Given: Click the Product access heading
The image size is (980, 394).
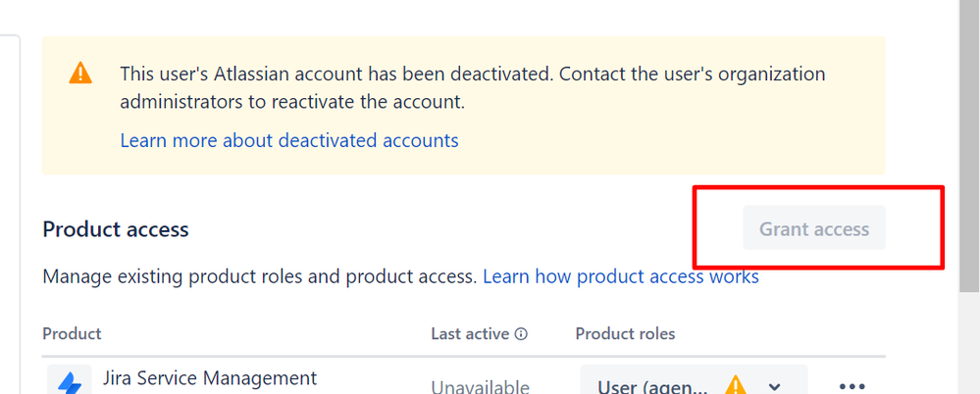Looking at the screenshot, I should click(x=116, y=229).
